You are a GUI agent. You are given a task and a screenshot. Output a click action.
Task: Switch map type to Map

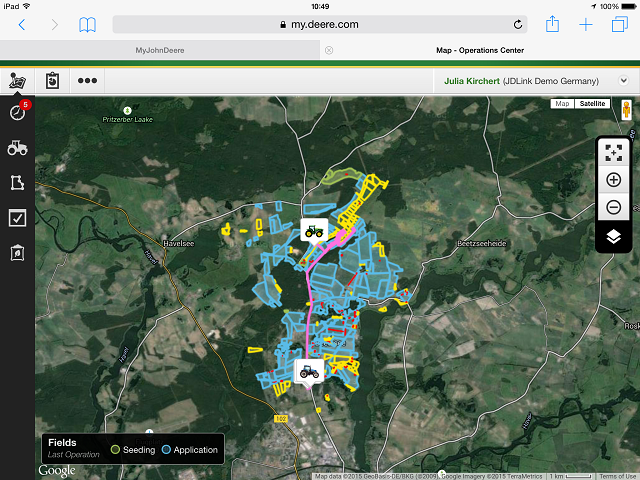563,104
